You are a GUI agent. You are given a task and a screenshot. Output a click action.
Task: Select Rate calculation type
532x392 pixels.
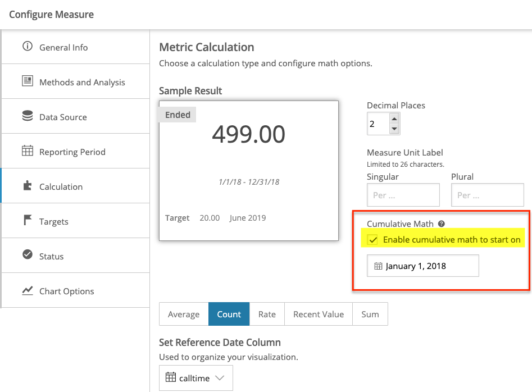[267, 314]
